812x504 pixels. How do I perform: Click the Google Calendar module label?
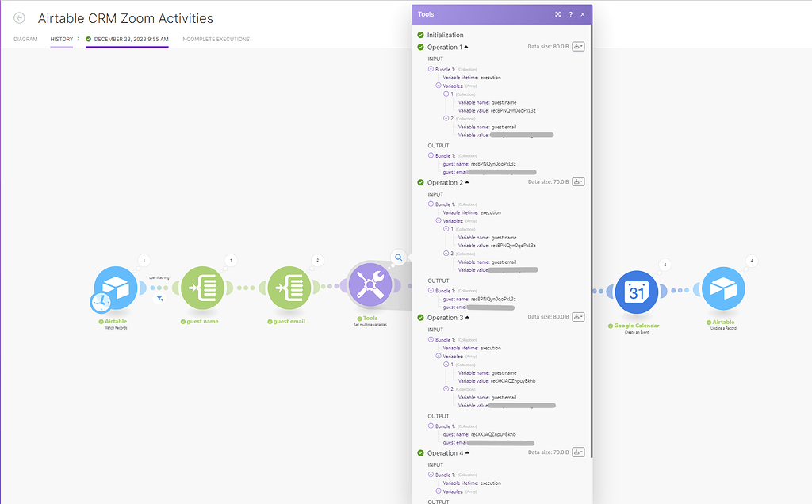tap(637, 326)
